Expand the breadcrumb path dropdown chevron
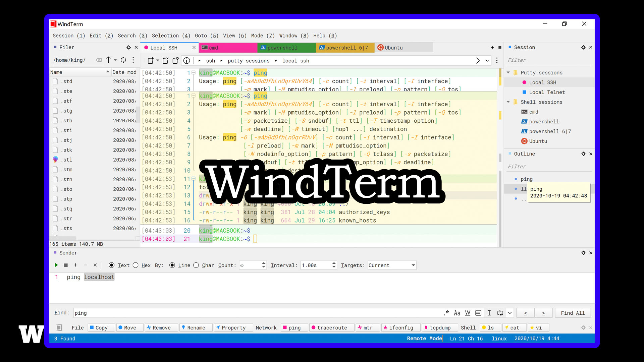This screenshot has height=362, width=644. pyautogui.click(x=487, y=61)
